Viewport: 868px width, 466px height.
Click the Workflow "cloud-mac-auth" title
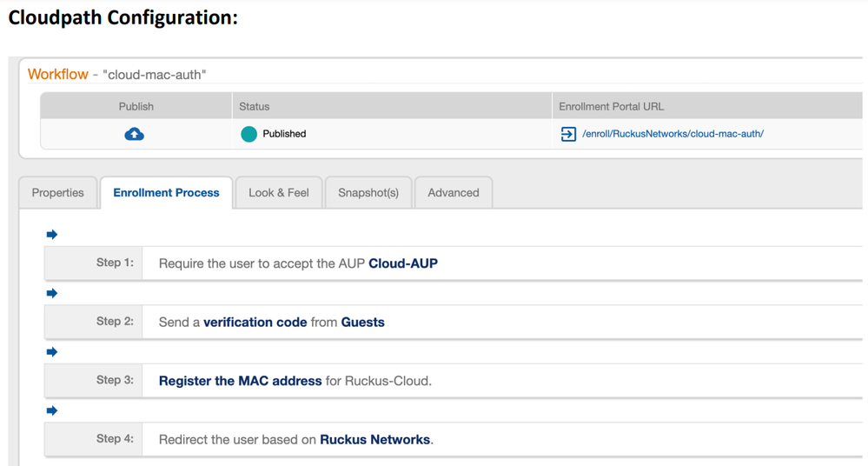pyautogui.click(x=117, y=75)
